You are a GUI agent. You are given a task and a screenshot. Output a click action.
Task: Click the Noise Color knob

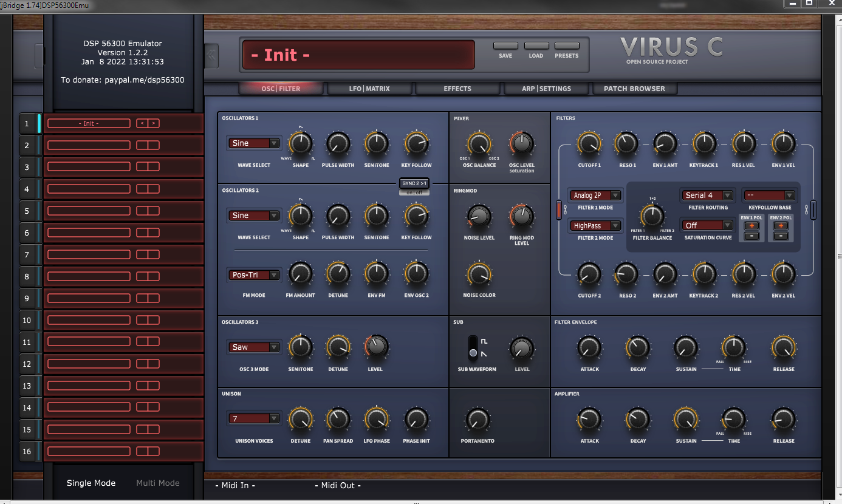point(479,274)
